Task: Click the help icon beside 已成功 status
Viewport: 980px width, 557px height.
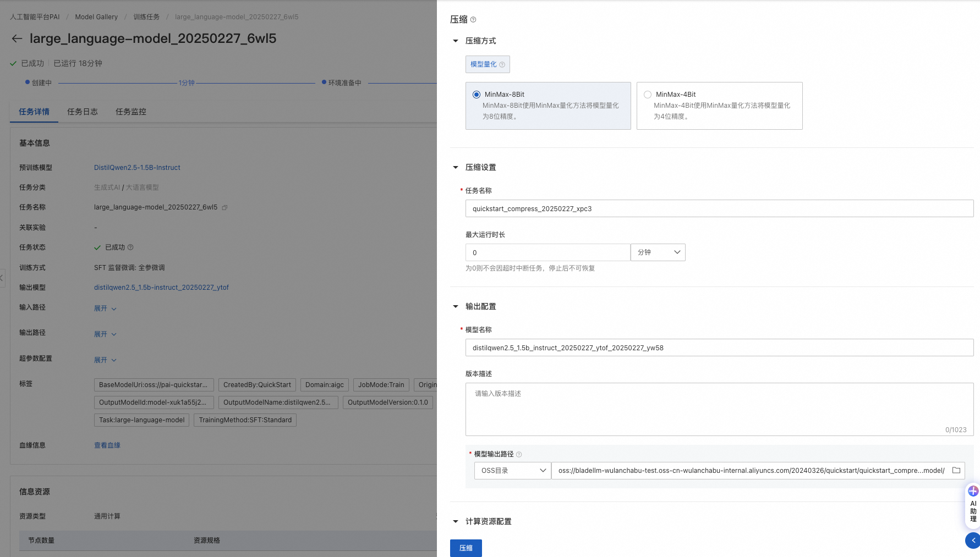Action: point(130,247)
